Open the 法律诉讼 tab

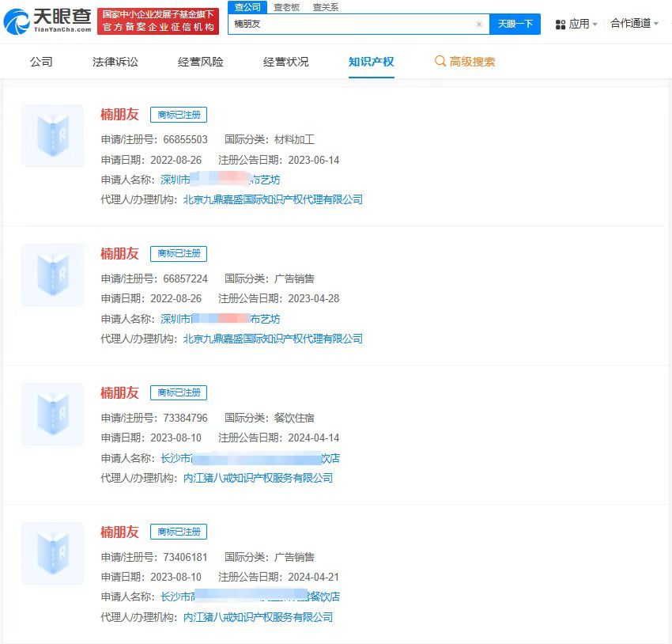[113, 61]
